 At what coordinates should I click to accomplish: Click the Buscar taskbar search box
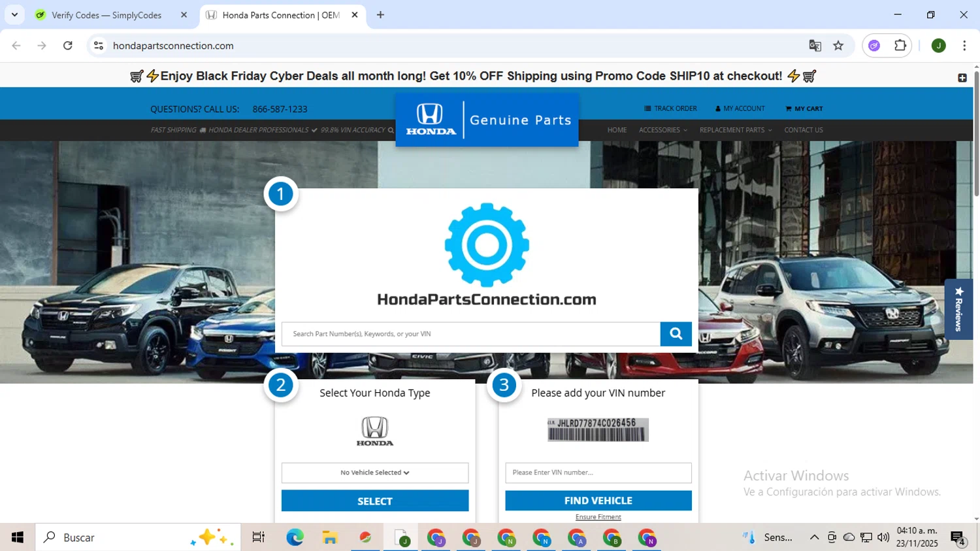(x=138, y=537)
